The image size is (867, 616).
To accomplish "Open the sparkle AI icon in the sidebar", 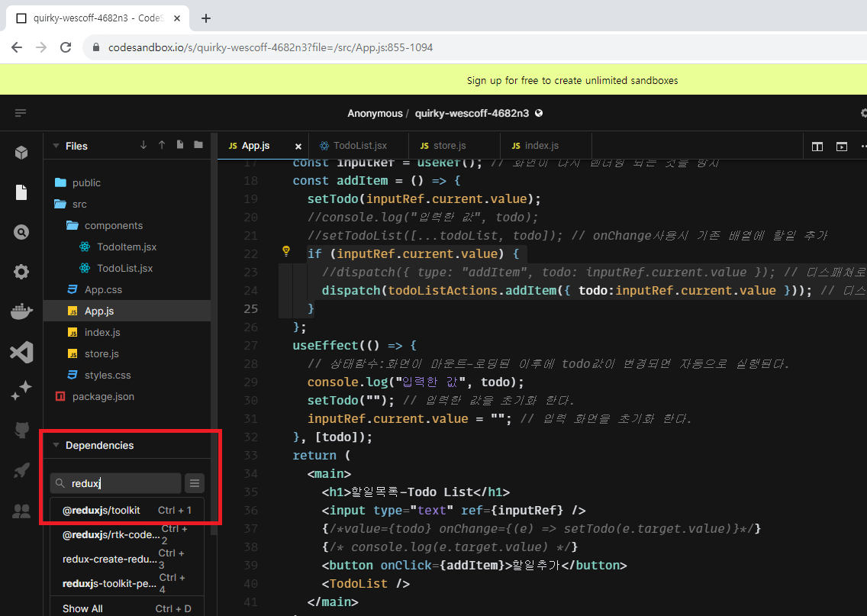I will coord(21,391).
